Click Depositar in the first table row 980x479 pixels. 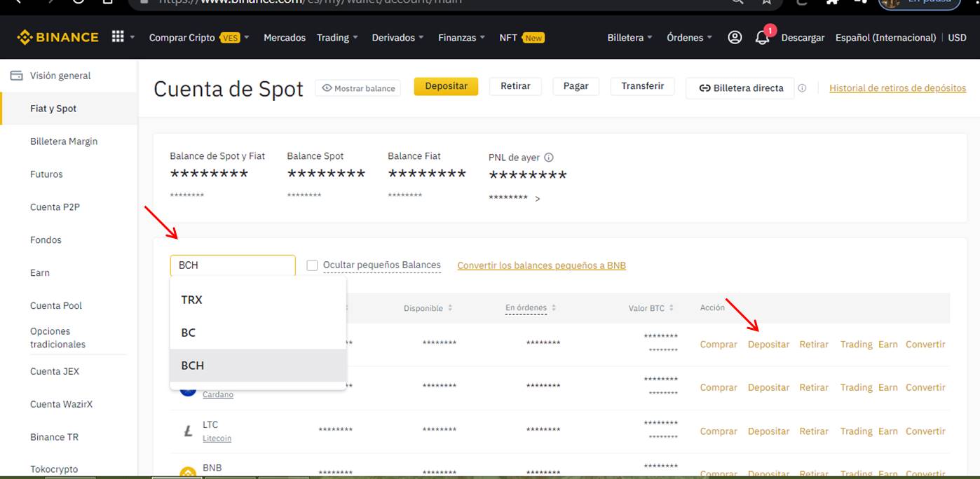click(768, 345)
